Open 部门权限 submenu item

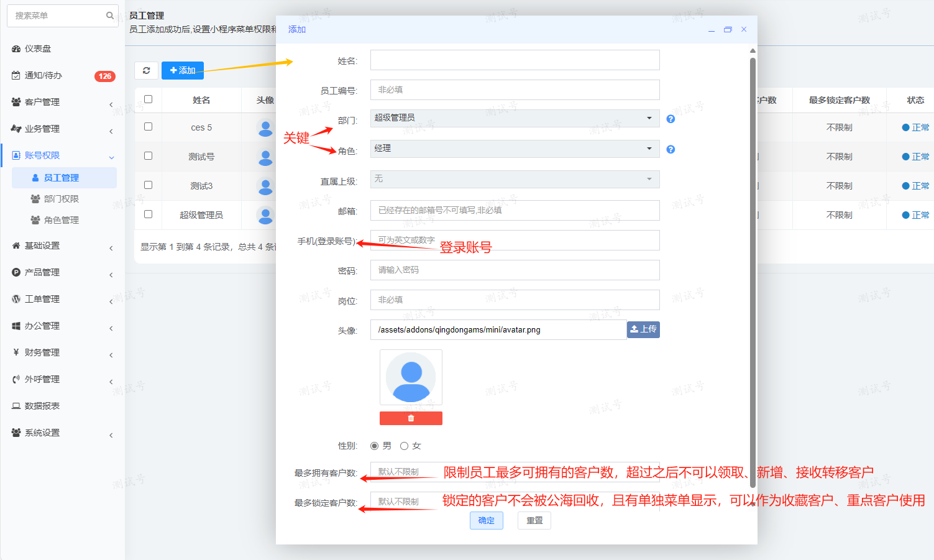(61, 199)
